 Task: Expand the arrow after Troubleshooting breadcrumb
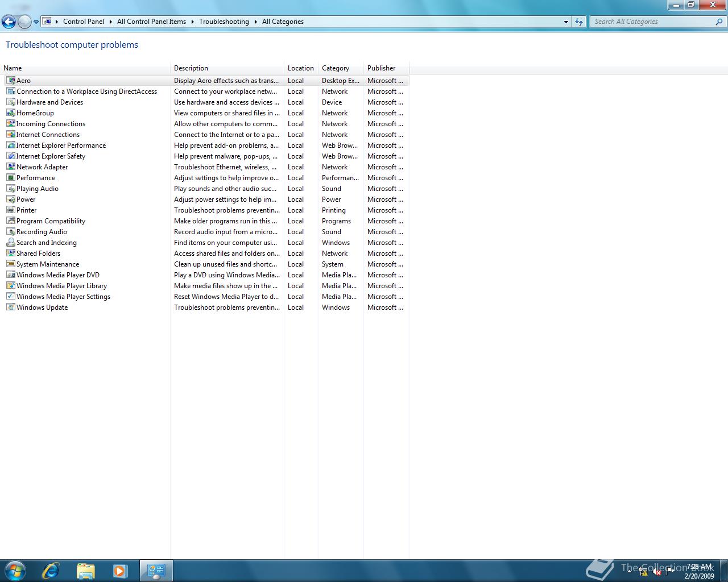point(255,22)
